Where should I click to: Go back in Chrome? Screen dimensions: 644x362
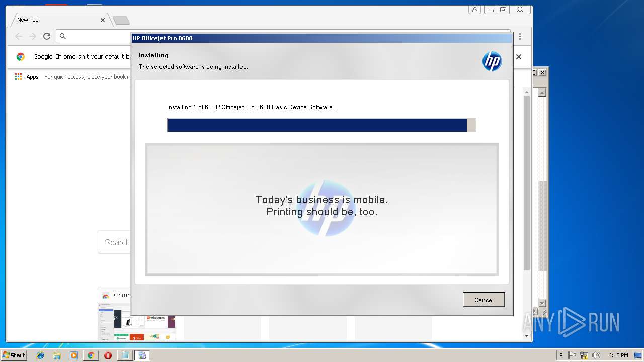19,36
